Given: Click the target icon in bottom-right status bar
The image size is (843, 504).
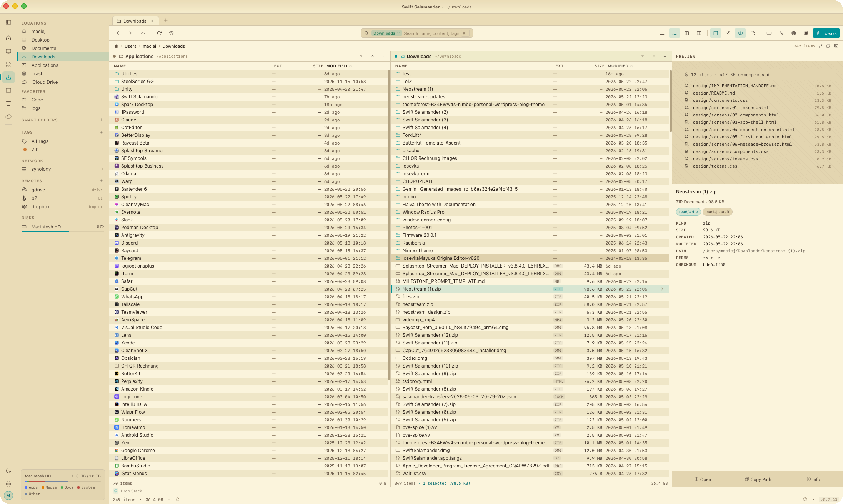Looking at the screenshot, I should pyautogui.click(x=805, y=499).
